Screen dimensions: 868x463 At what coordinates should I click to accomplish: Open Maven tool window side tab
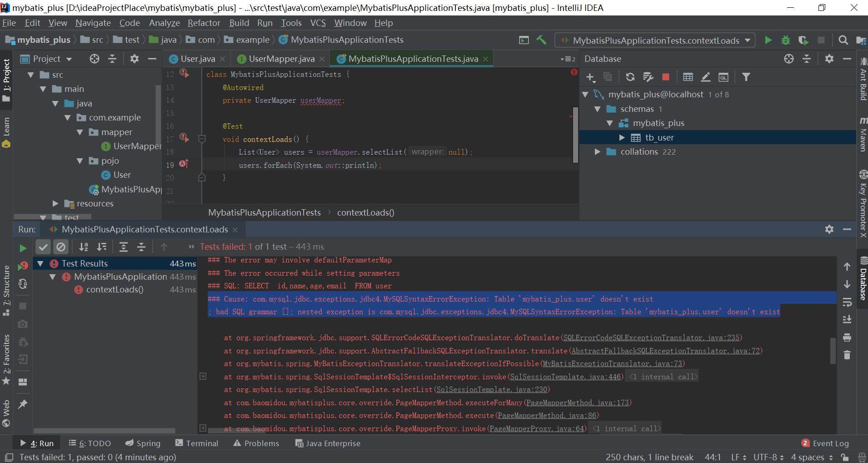tap(863, 134)
